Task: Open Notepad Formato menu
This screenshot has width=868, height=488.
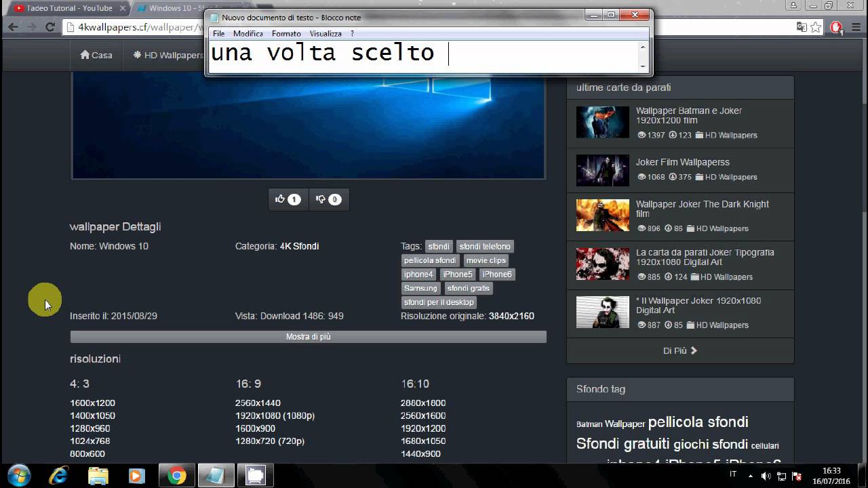Action: tap(286, 33)
